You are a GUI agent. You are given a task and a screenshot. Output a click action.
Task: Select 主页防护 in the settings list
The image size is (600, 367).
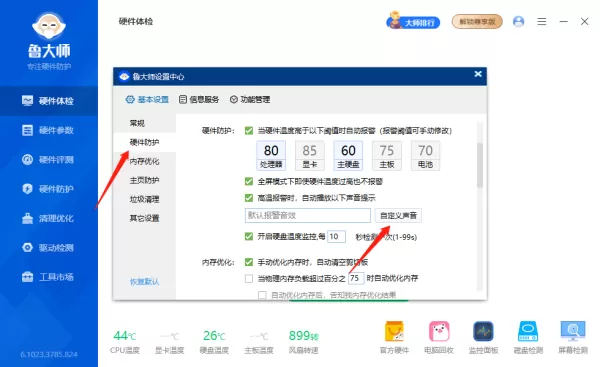(144, 180)
